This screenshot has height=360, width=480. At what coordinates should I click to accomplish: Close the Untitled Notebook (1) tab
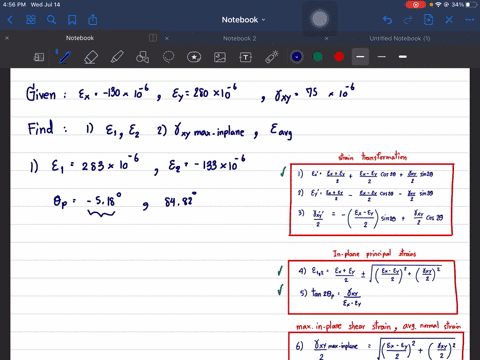tap(326, 38)
